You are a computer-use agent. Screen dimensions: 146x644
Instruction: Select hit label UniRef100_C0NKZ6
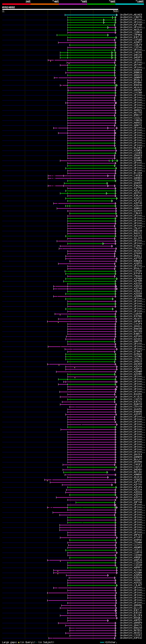tap(131, 120)
